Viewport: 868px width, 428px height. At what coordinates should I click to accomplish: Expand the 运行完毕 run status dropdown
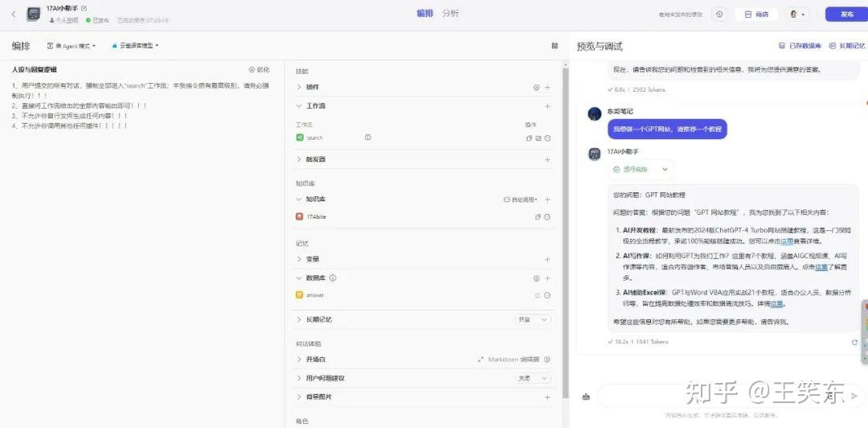(x=641, y=169)
